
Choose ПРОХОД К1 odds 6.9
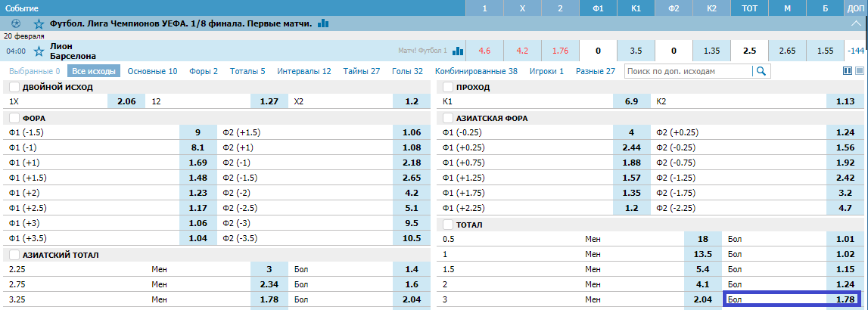pos(632,101)
